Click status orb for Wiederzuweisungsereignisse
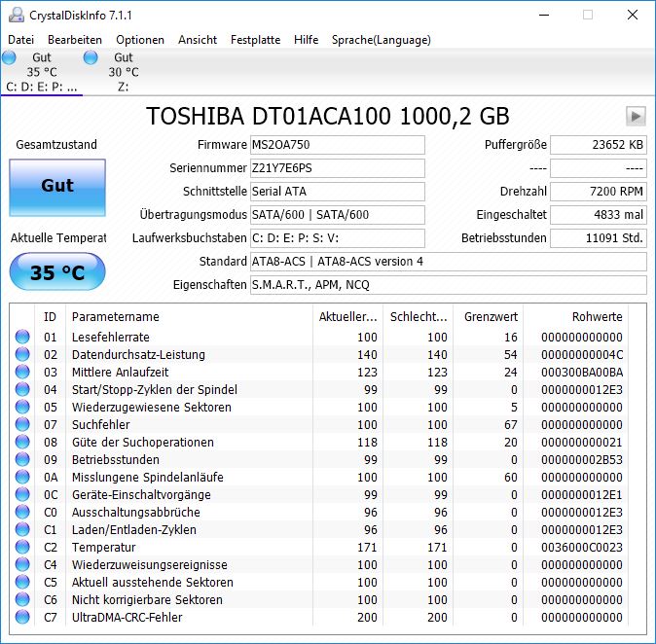 click(22, 564)
